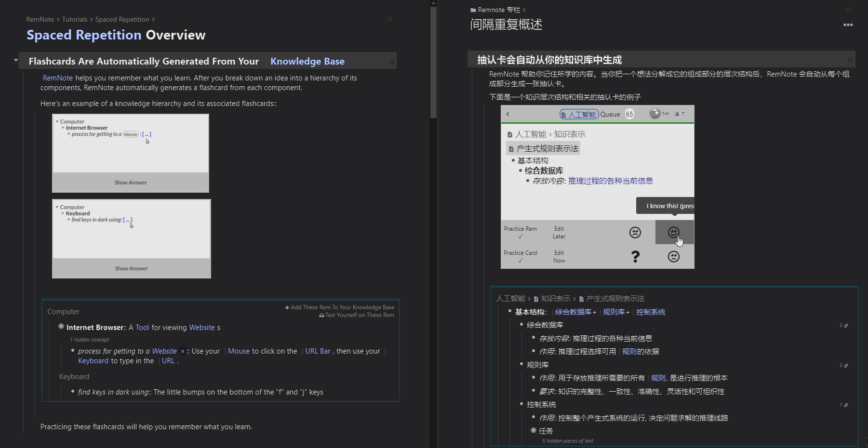Click the 抽认卡会自动从你的知识库中生成 heading

549,60
